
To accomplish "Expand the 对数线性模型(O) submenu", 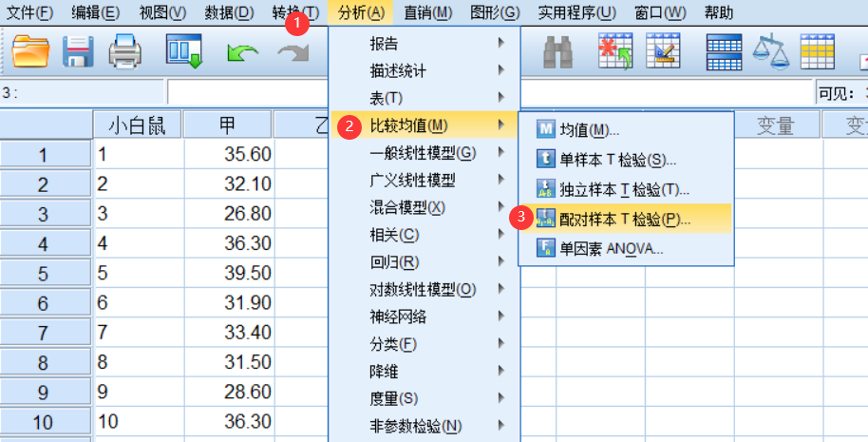I will [425, 289].
